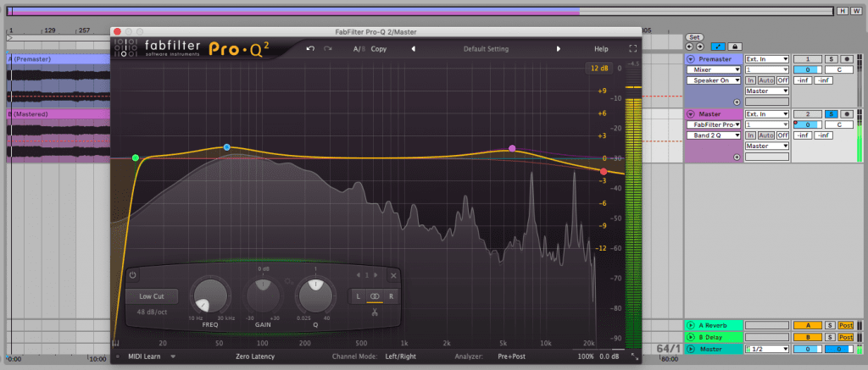Go to the next preset arrow
The image size is (868, 370).
point(558,49)
